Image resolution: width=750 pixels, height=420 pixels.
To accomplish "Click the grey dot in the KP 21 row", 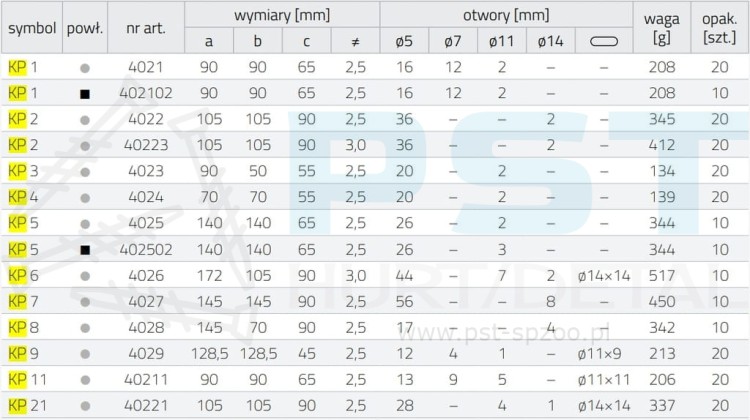I will pyautogui.click(x=85, y=405).
